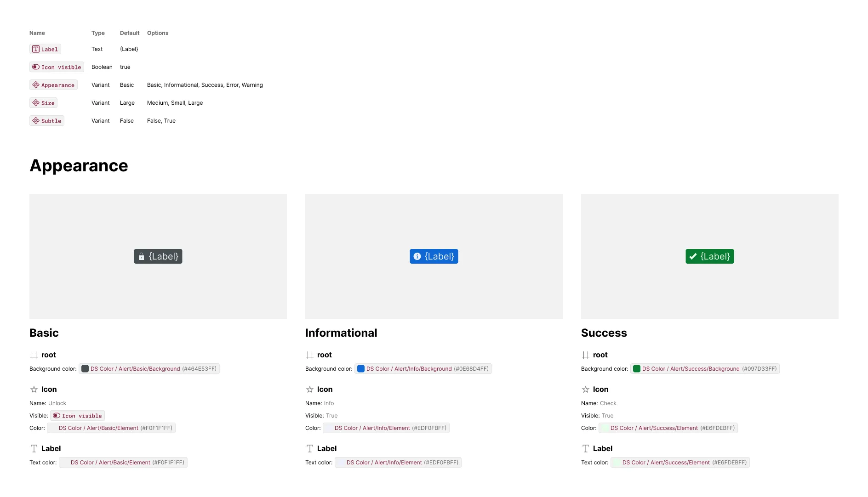This screenshot has width=868, height=497.
Task: Click the diamond variant icon in Size chip
Action: pos(36,103)
